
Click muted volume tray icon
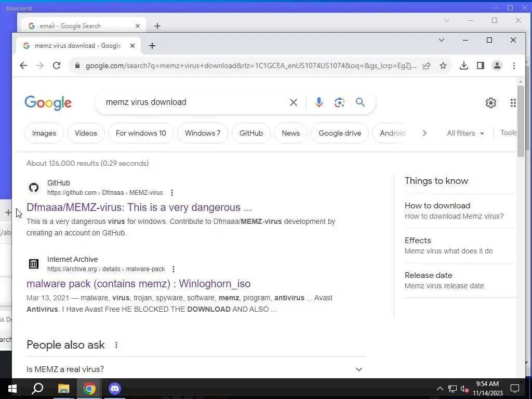(465, 389)
